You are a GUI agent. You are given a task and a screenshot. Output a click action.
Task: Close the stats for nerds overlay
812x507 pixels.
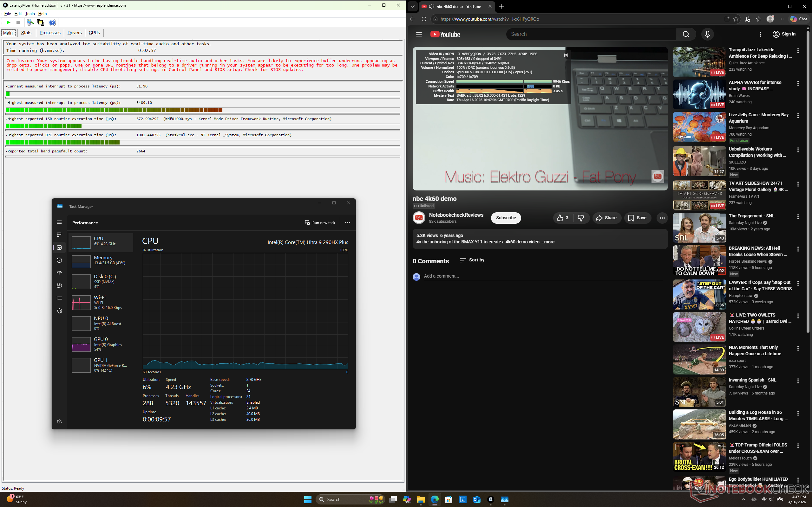566,55
